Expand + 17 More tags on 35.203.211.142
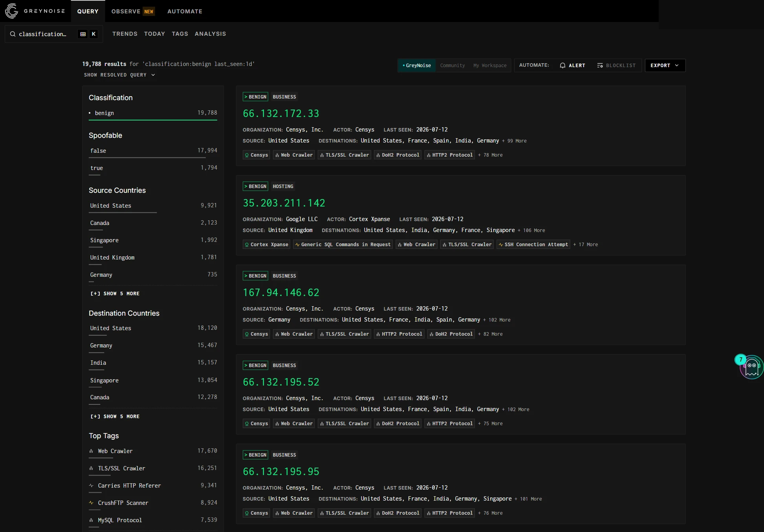Screen dimensions: 764x532 click(x=585, y=245)
